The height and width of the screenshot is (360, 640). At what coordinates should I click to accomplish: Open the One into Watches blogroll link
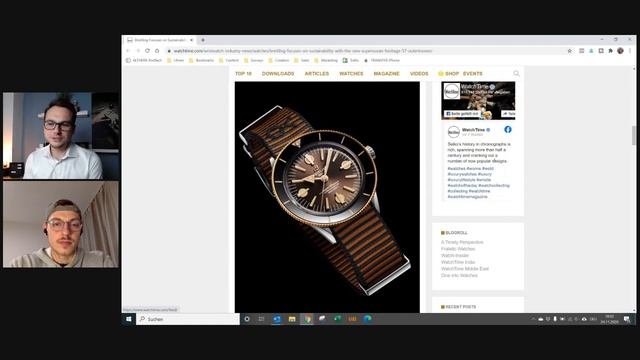459,276
